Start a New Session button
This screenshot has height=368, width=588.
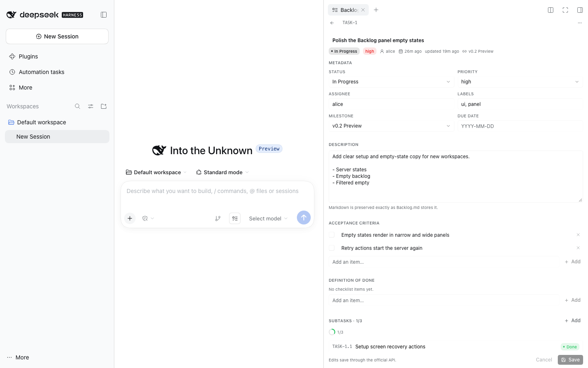point(57,36)
